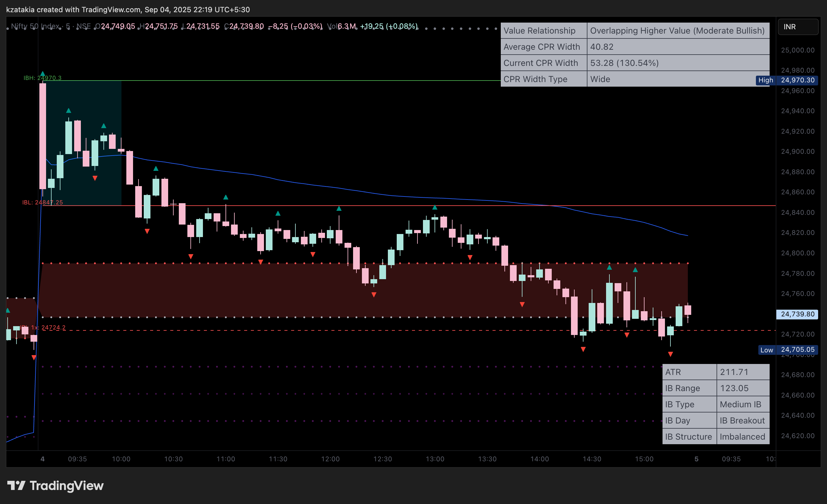827x504 pixels.
Task: Click the 24,620.00 price axis label
Action: 798,436
